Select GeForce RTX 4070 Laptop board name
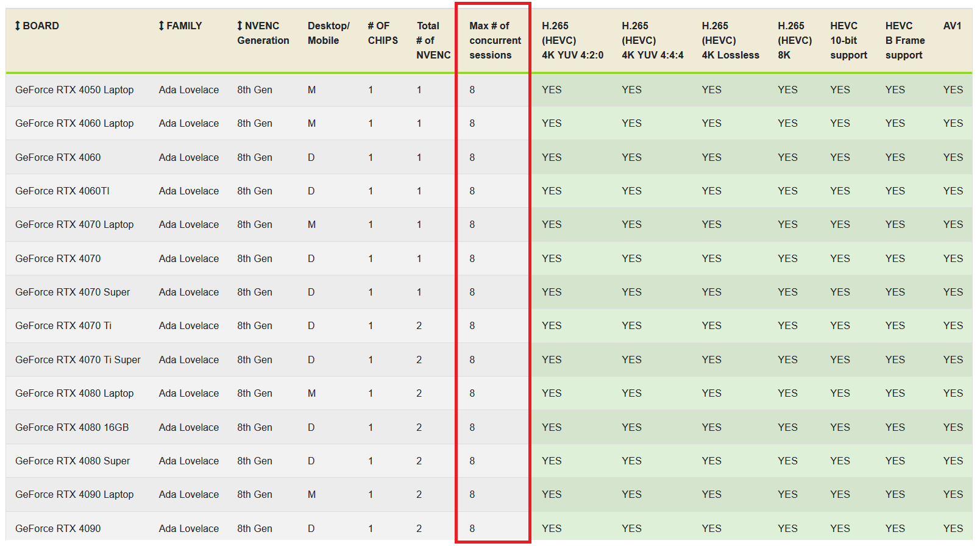The height and width of the screenshot is (546, 980). coord(74,224)
